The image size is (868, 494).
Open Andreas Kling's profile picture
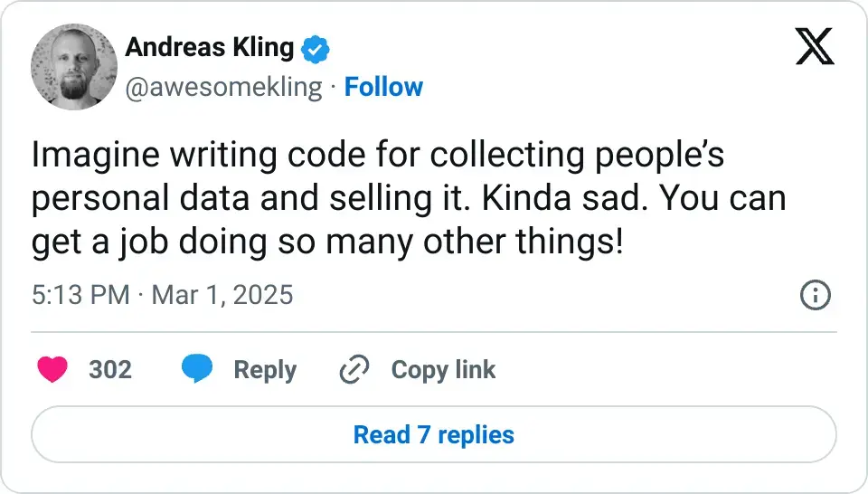click(74, 67)
